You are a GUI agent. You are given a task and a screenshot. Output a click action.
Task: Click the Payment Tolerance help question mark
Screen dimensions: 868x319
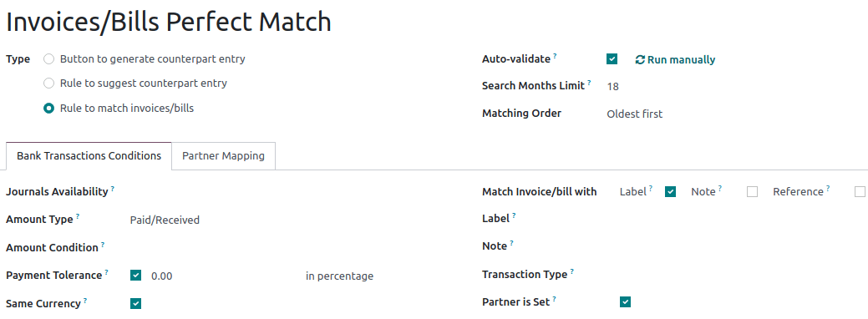pyautogui.click(x=106, y=272)
